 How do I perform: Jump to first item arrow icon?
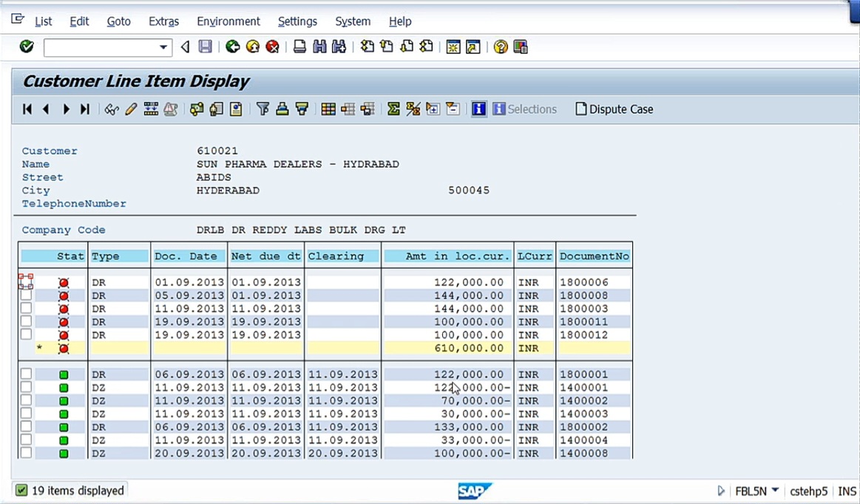27,109
